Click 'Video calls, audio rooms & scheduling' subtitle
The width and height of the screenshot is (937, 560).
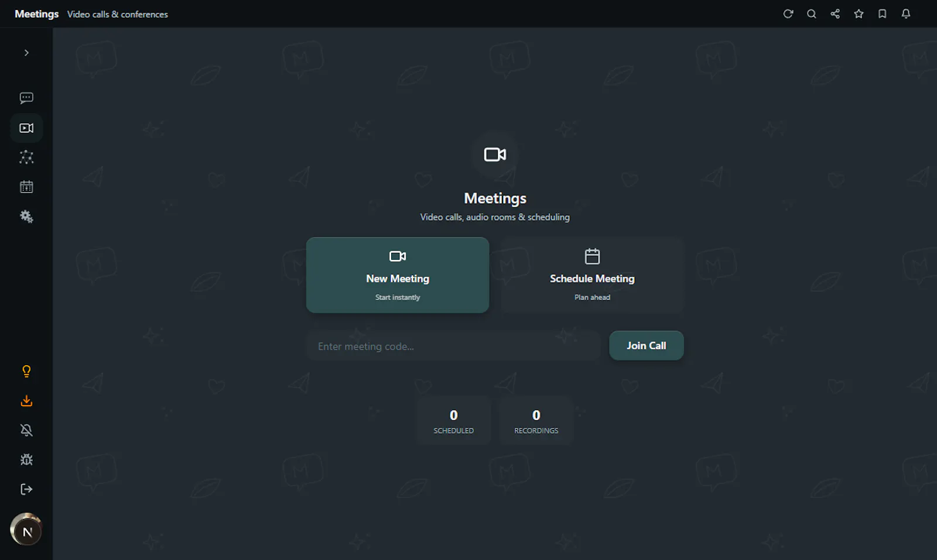tap(495, 217)
